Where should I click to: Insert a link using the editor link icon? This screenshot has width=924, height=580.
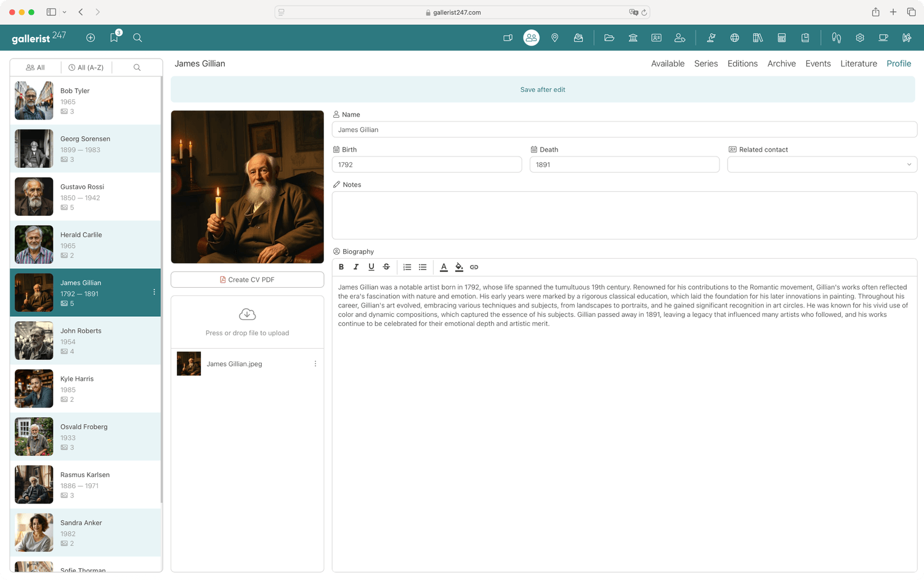point(474,267)
